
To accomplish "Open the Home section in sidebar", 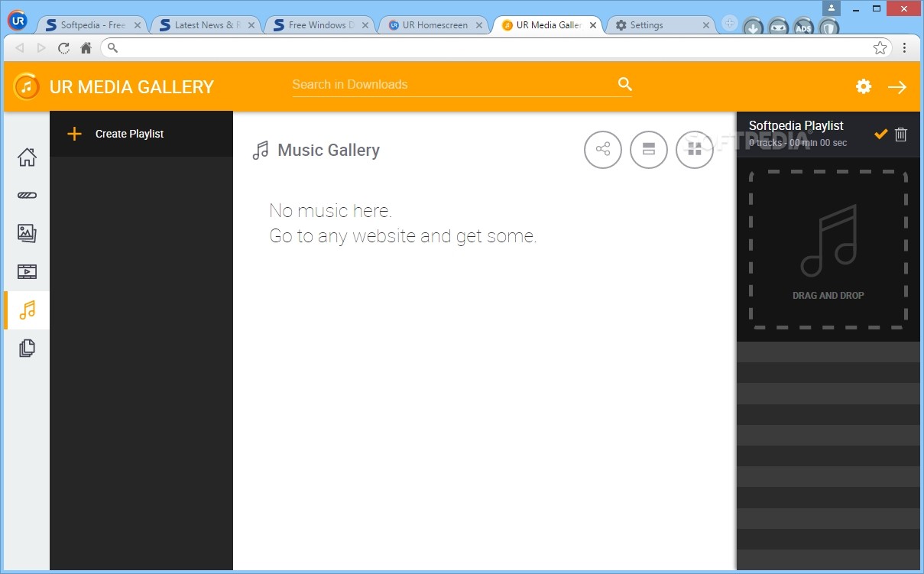I will [27, 157].
